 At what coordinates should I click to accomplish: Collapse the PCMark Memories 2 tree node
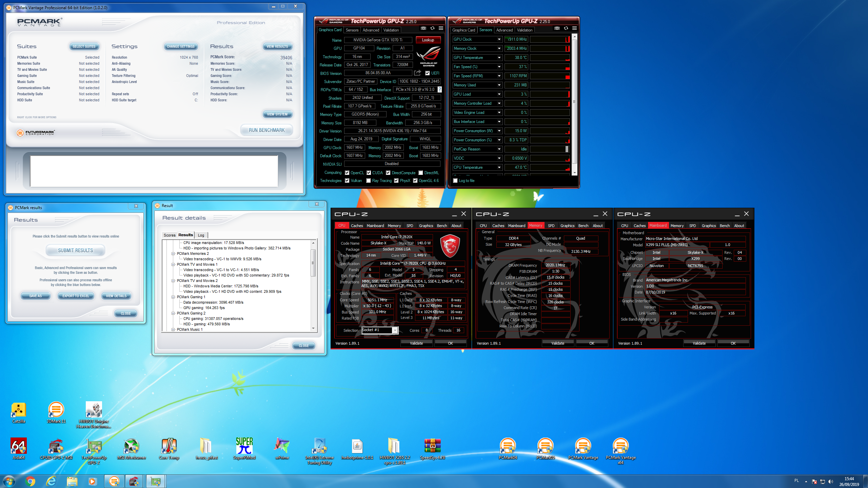(x=173, y=253)
